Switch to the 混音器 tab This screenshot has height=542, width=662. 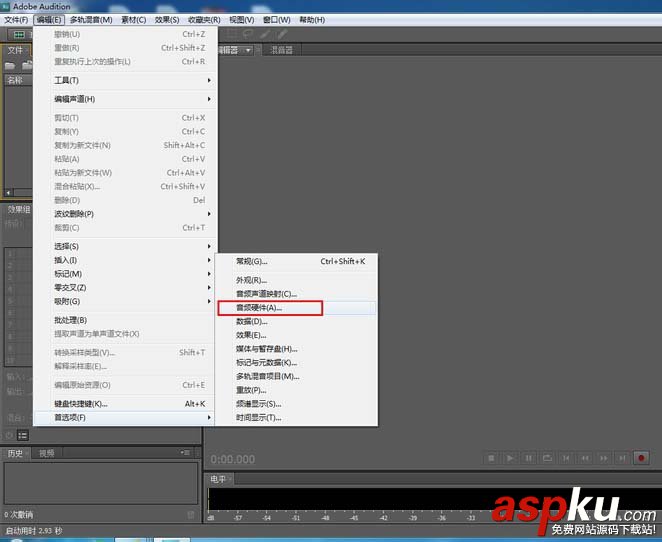tap(281, 50)
